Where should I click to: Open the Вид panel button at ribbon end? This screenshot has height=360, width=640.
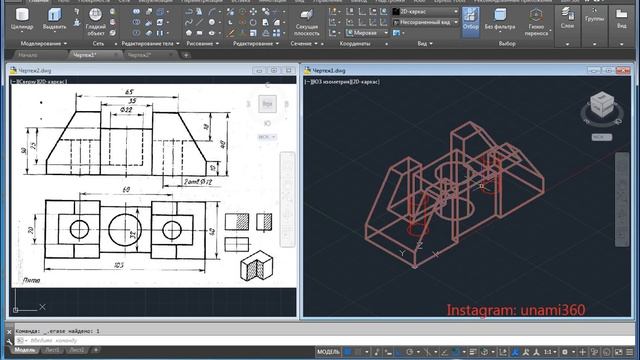tap(621, 19)
